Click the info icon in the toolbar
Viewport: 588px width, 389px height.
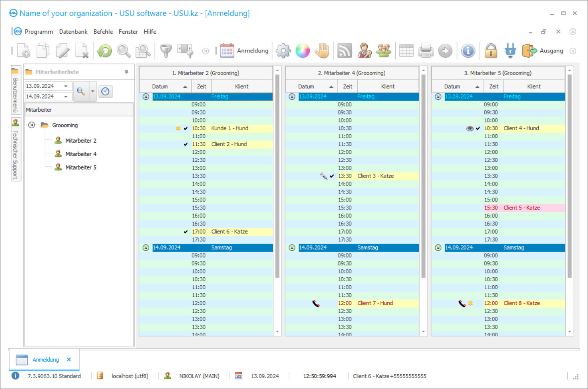468,50
